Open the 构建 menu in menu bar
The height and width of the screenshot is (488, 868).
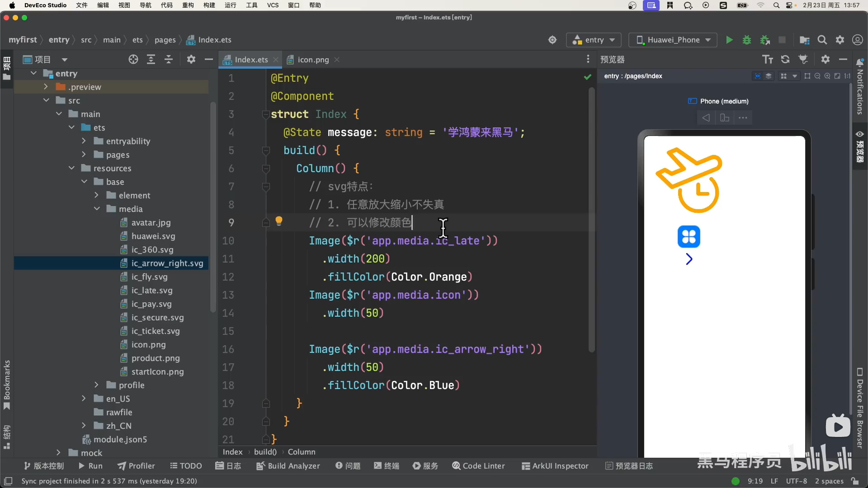pyautogui.click(x=209, y=5)
